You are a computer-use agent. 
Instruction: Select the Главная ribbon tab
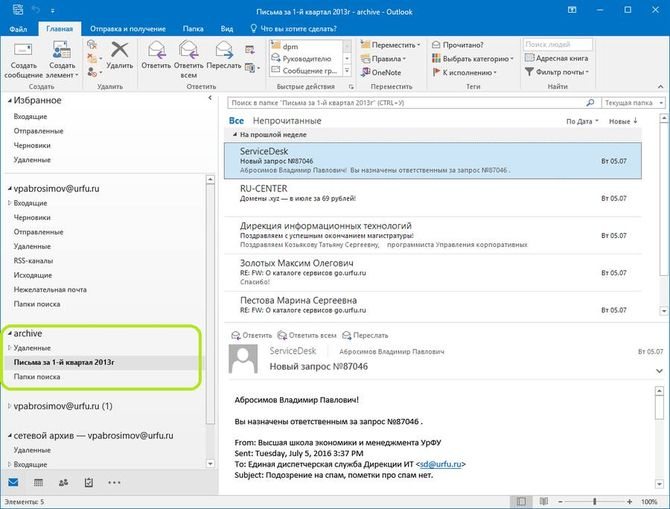tap(59, 29)
